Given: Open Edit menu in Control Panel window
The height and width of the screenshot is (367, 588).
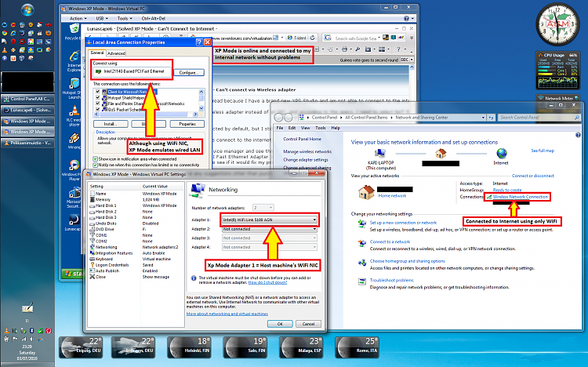Looking at the screenshot, I should pos(292,128).
